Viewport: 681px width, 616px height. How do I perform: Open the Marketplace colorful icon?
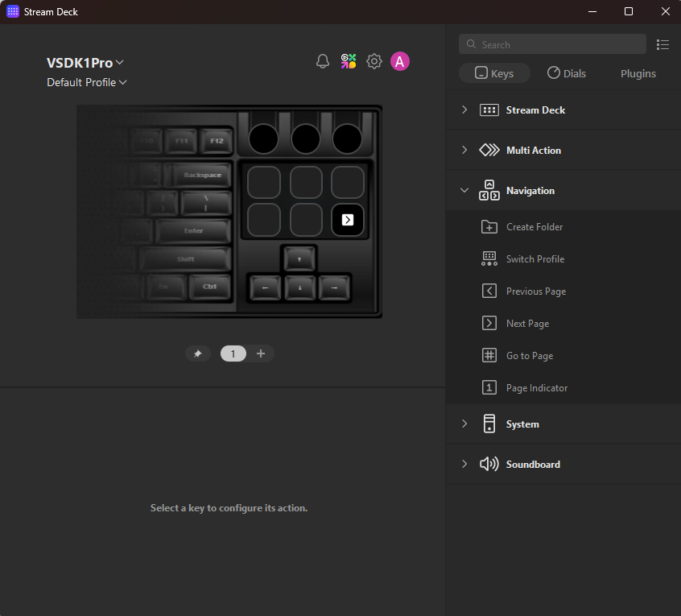(349, 61)
